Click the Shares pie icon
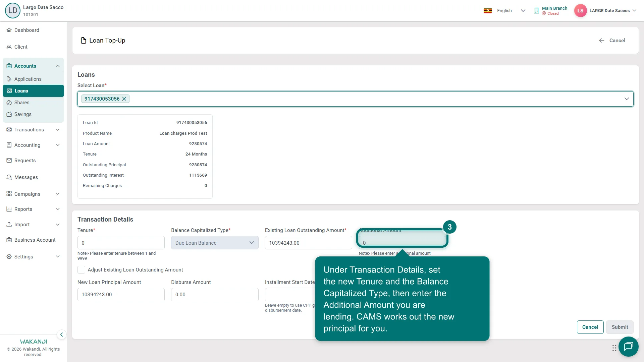The height and width of the screenshot is (362, 644). [x=9, y=103]
